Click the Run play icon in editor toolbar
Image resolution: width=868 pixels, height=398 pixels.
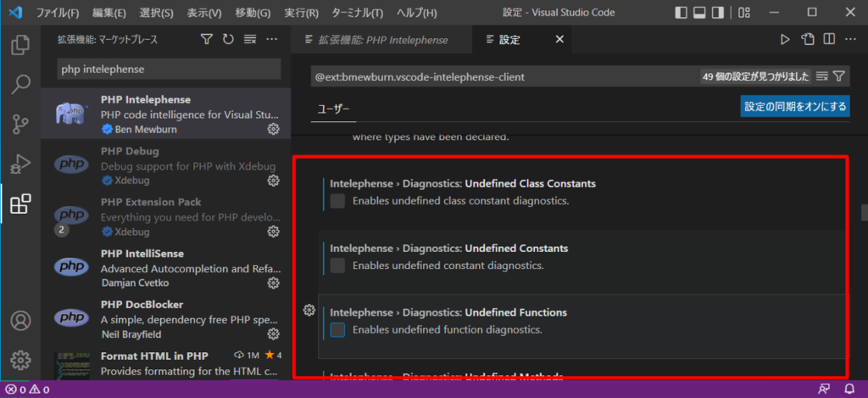pos(784,39)
